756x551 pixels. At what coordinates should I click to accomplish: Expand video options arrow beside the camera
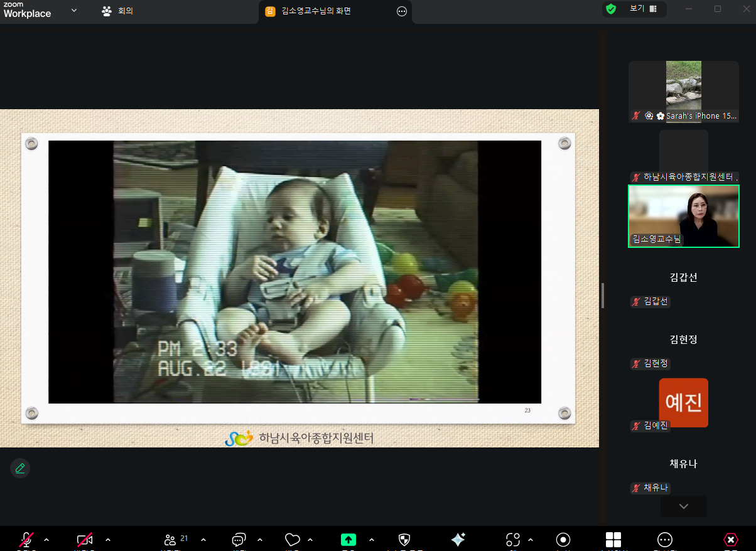click(108, 540)
